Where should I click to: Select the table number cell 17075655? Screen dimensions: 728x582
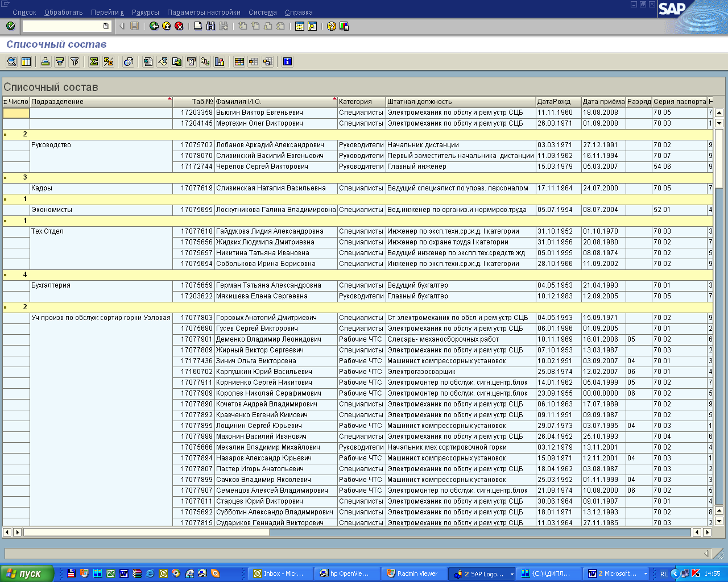pyautogui.click(x=193, y=210)
